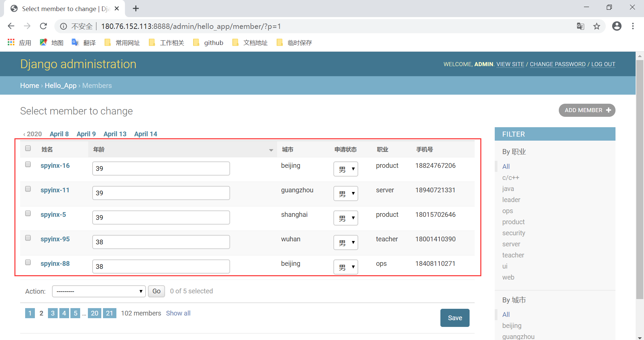This screenshot has width=644, height=340.
Task: View site security info icon
Action: (63, 26)
